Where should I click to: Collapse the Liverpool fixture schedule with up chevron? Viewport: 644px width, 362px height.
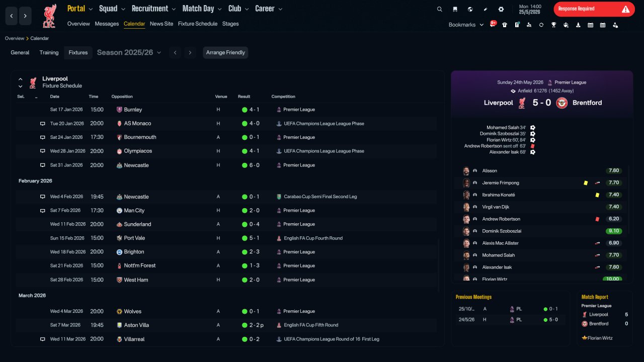[x=21, y=79]
